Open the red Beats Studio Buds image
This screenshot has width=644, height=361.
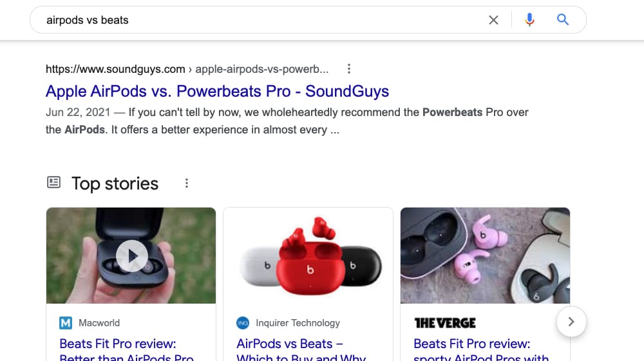[308, 256]
